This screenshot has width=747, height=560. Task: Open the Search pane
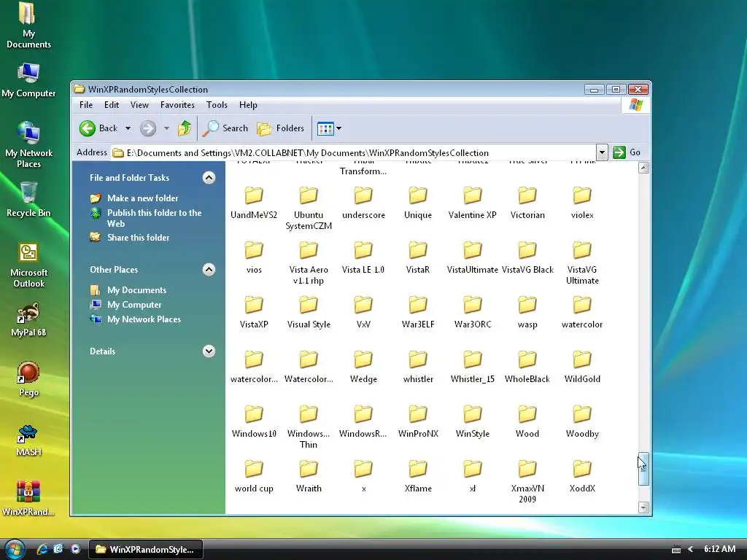(225, 128)
